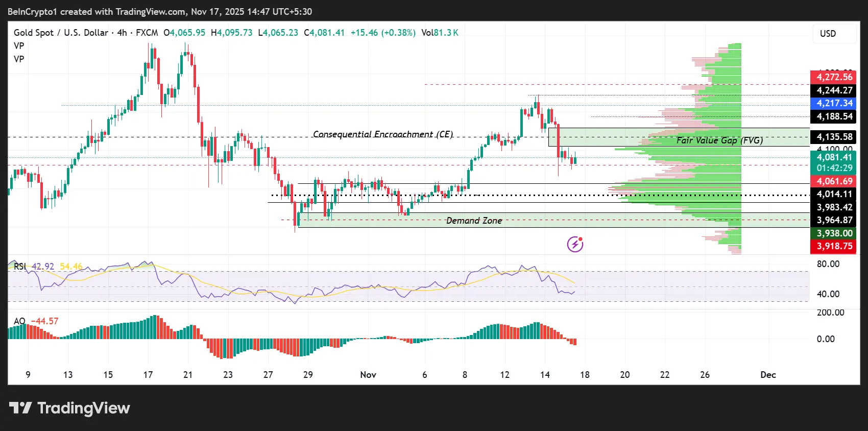Select the first VP indicator label
The image size is (868, 431).
click(19, 46)
